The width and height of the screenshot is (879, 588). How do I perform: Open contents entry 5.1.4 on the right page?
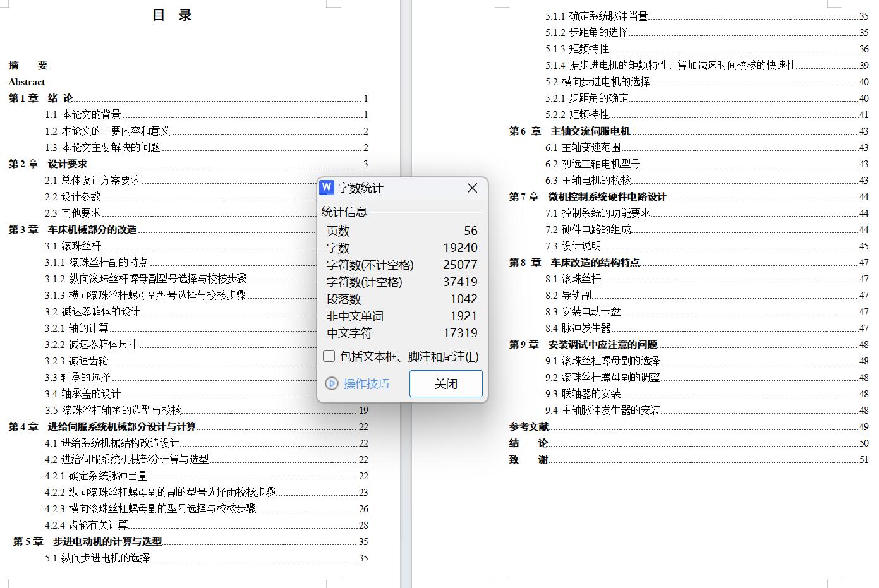coord(707,65)
